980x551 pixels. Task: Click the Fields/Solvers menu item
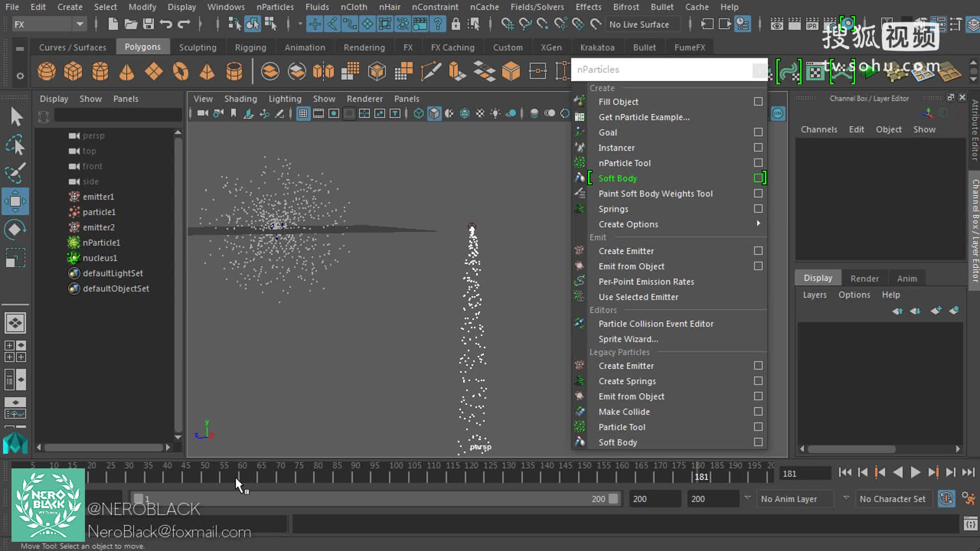coord(537,7)
